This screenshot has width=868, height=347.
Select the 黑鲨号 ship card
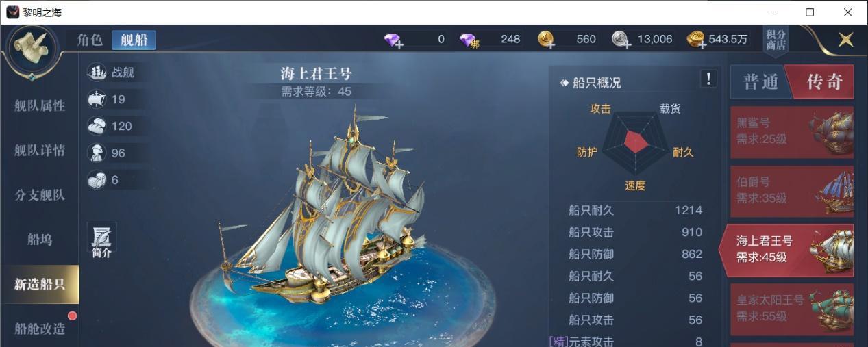click(792, 131)
